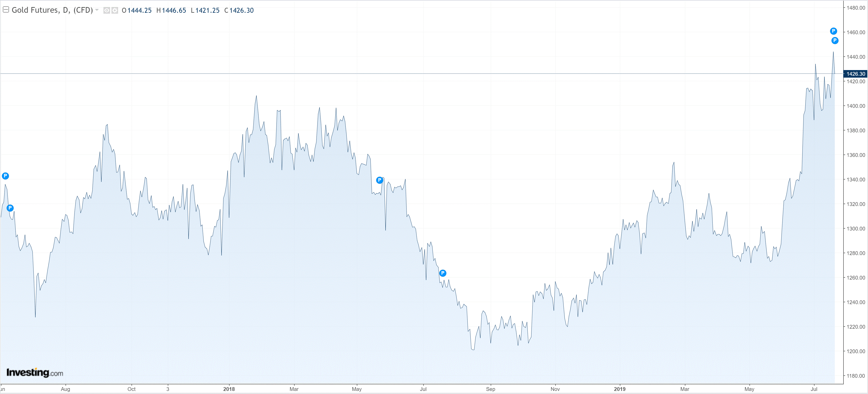Click the Sep label on the time axis
The height and width of the screenshot is (394, 868).
point(491,389)
